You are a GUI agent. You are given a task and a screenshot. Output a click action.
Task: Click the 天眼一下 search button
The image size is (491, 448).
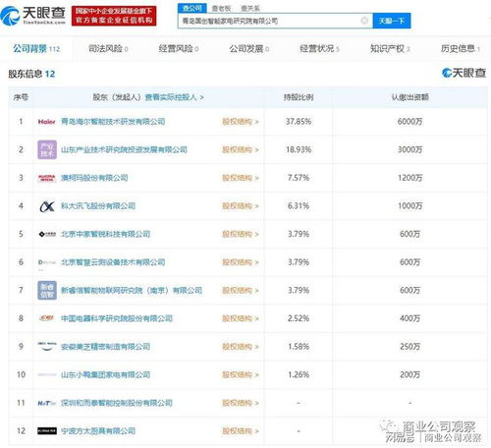(x=392, y=21)
